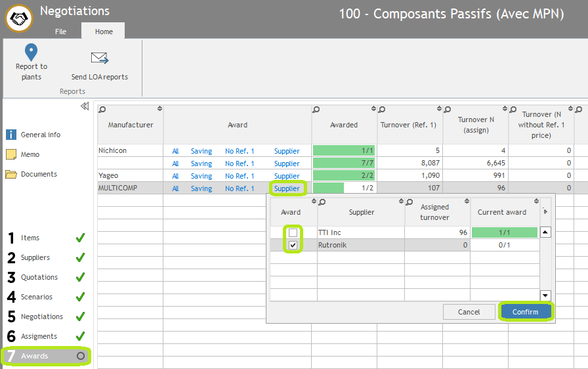Click Supplier link in MULTICOMP row
588x369 pixels.
click(287, 188)
